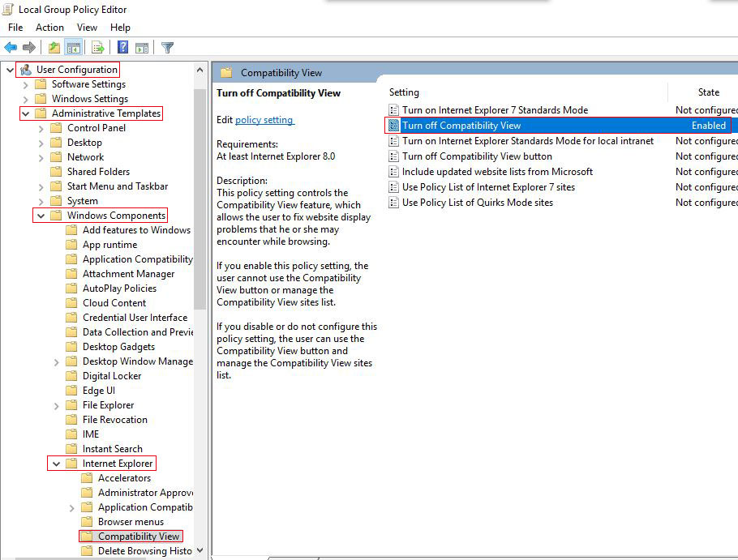Select Add features to Windows tree item

(136, 230)
